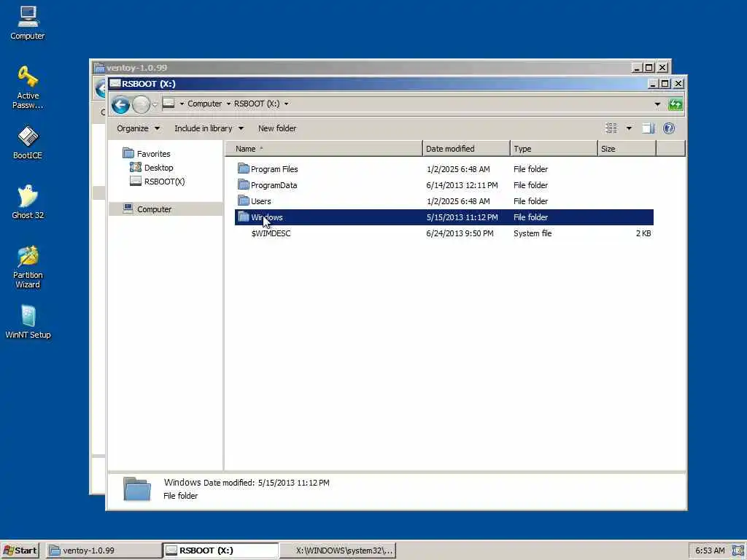Click the ProgramData folder icon
Viewport: 747px width, 560px height.
click(x=244, y=184)
